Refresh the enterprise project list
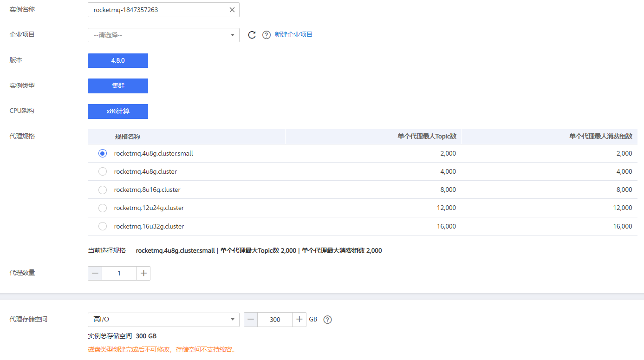 (x=252, y=35)
